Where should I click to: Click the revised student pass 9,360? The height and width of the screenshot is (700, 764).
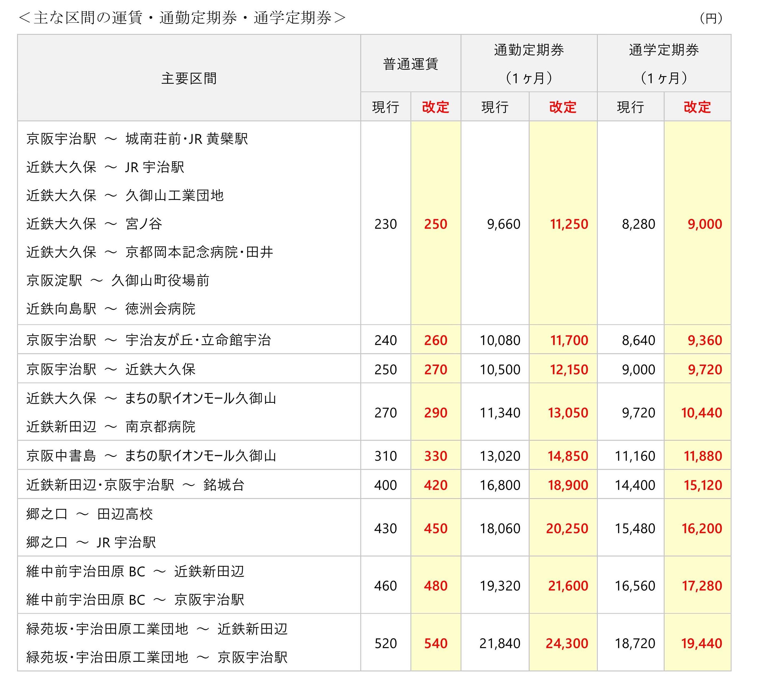point(705,340)
